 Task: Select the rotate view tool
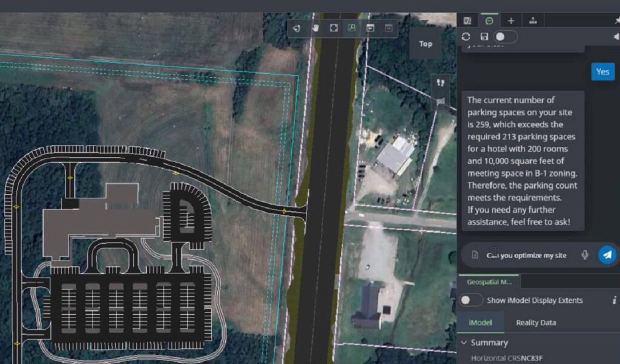click(296, 28)
